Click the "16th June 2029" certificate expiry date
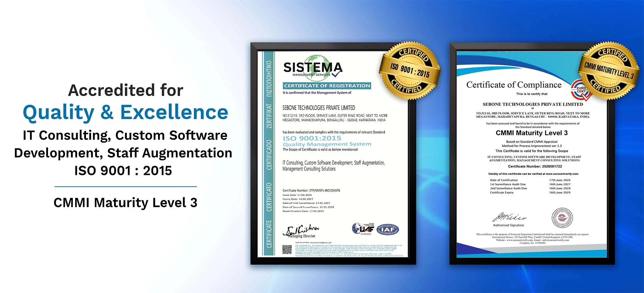This screenshot has height=293, width=644. pos(560,193)
